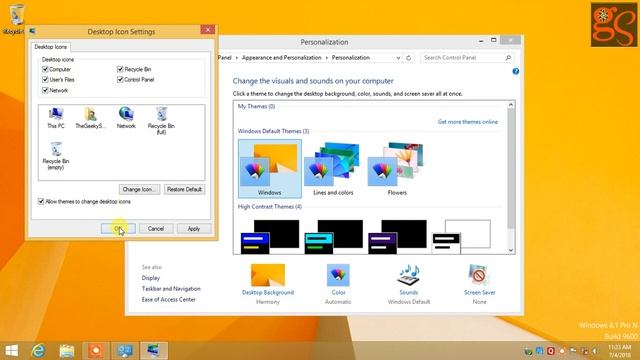Screen dimensions: 640x360
Task: Select the Lines and colors theme
Action: (333, 169)
